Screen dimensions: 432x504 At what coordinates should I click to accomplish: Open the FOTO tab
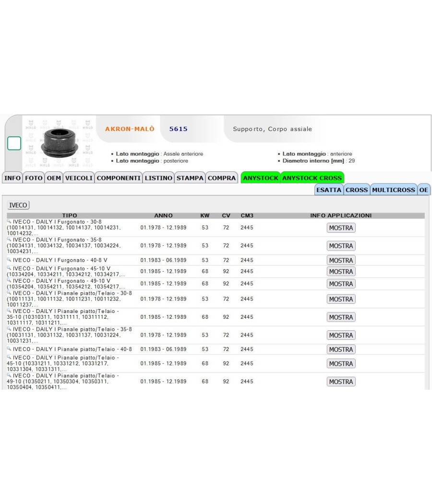[x=34, y=178]
